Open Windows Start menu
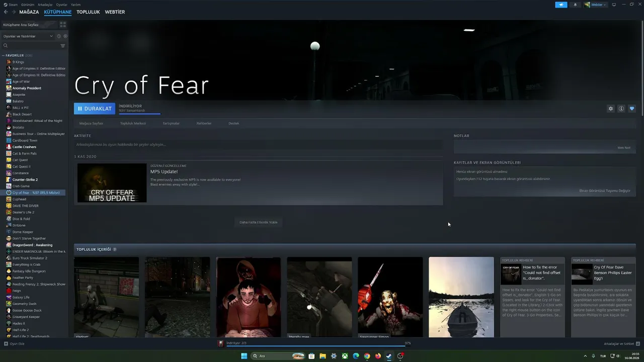 pyautogui.click(x=244, y=356)
